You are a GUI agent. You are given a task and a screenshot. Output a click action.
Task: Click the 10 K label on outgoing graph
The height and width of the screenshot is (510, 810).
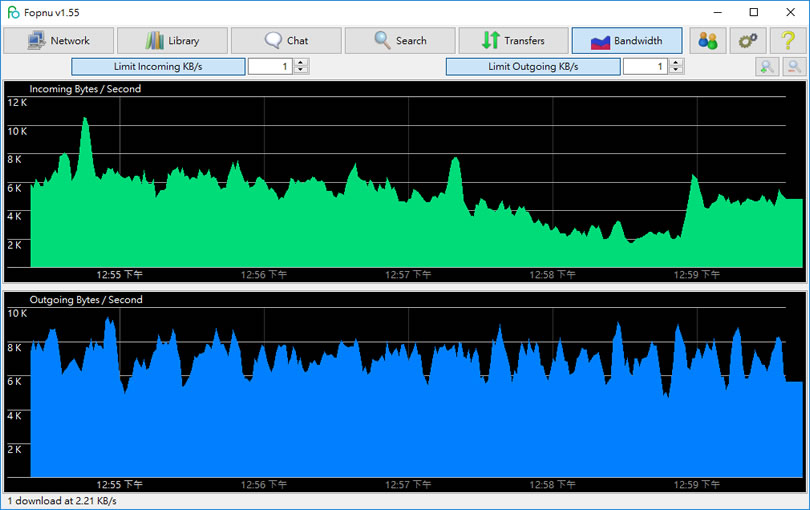point(17,313)
